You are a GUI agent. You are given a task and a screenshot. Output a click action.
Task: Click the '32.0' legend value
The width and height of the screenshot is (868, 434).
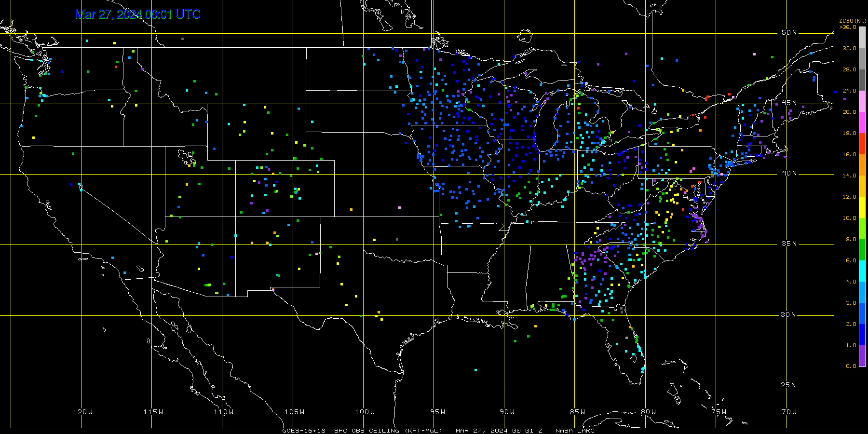pos(849,48)
